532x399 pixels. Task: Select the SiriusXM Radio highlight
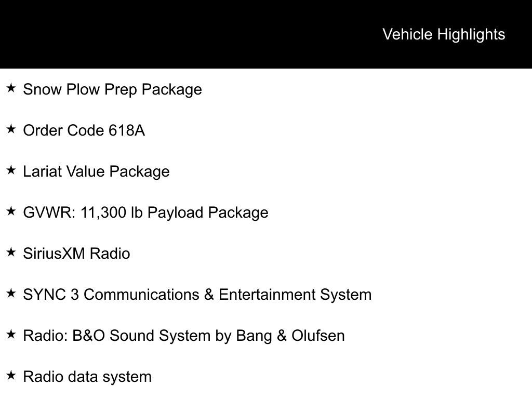coord(76,254)
